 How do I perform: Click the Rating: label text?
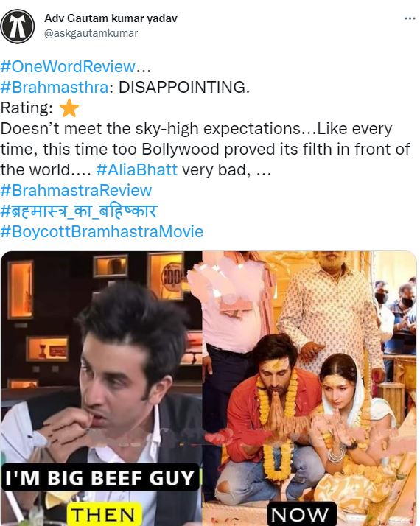tap(27, 108)
